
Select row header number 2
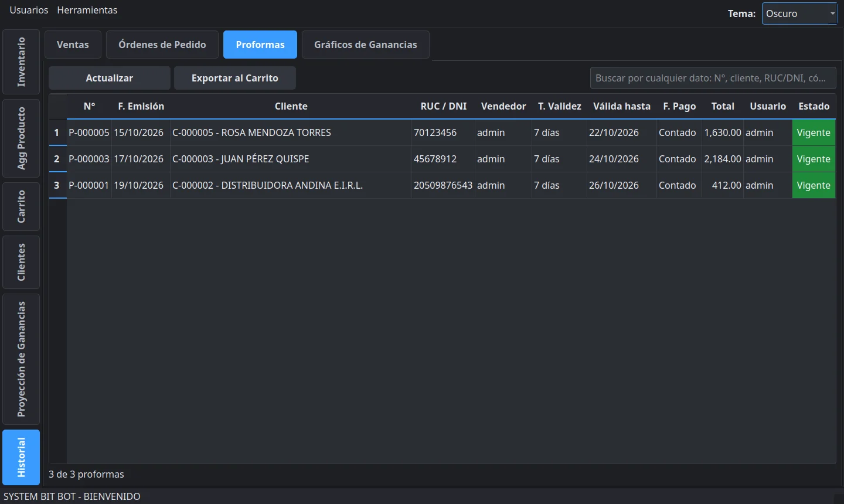[57, 159]
